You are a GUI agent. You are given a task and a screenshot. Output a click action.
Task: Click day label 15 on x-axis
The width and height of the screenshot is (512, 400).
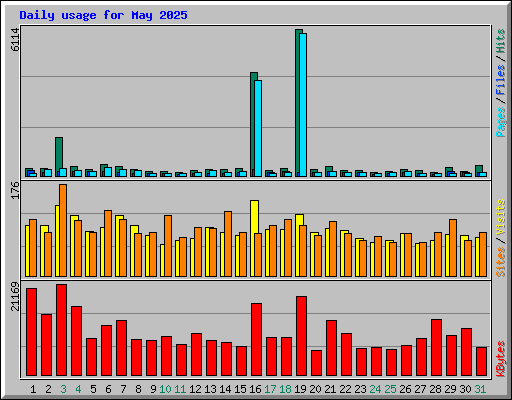240,389
